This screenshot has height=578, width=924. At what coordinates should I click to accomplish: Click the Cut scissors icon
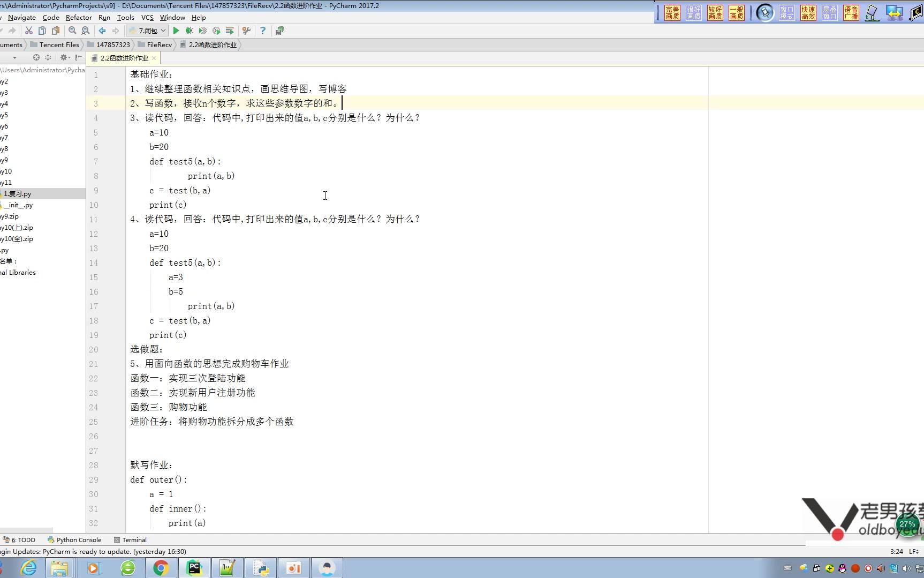point(29,31)
